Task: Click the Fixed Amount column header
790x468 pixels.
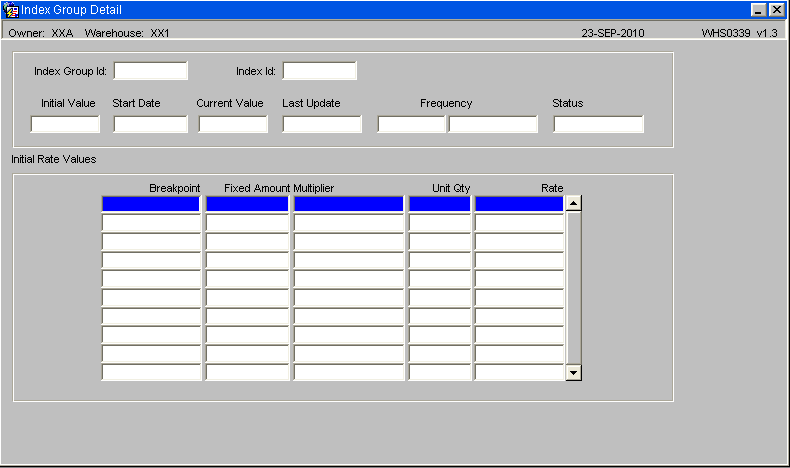Action: pyautogui.click(x=257, y=188)
